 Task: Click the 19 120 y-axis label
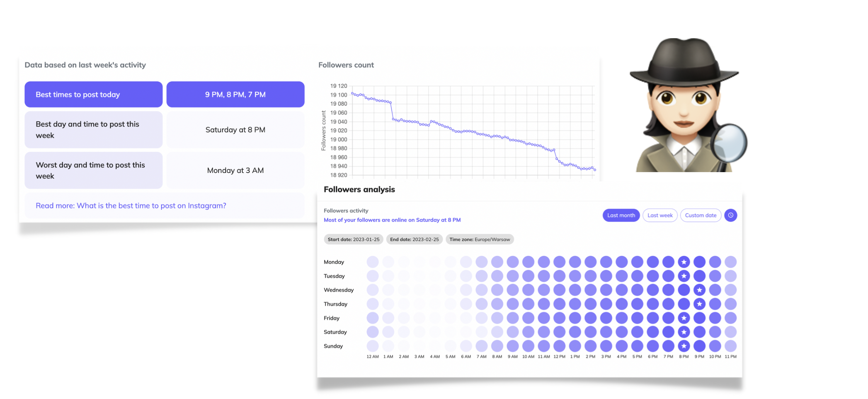pyautogui.click(x=338, y=86)
